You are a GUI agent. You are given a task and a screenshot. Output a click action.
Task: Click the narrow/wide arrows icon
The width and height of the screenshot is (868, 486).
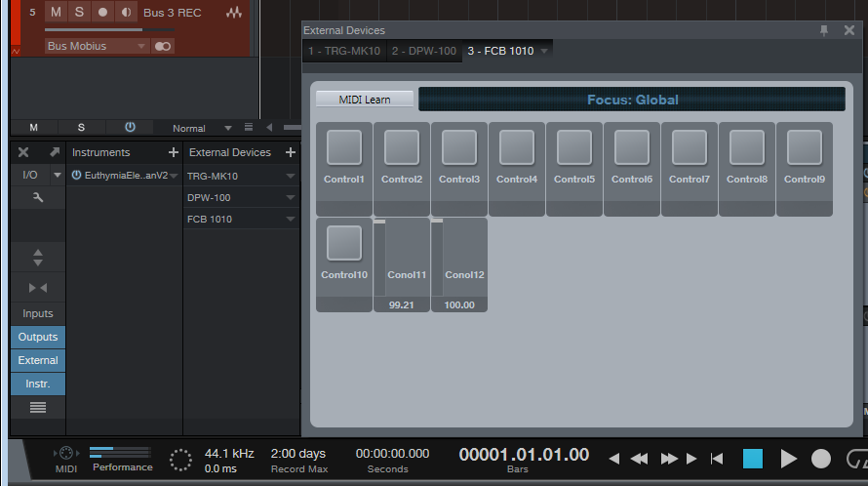click(x=38, y=288)
